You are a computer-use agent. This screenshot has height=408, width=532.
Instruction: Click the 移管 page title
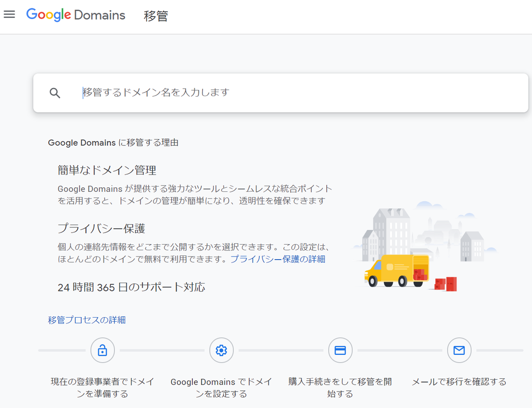[156, 16]
